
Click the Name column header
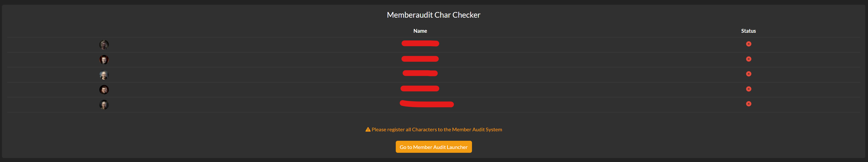click(x=420, y=31)
